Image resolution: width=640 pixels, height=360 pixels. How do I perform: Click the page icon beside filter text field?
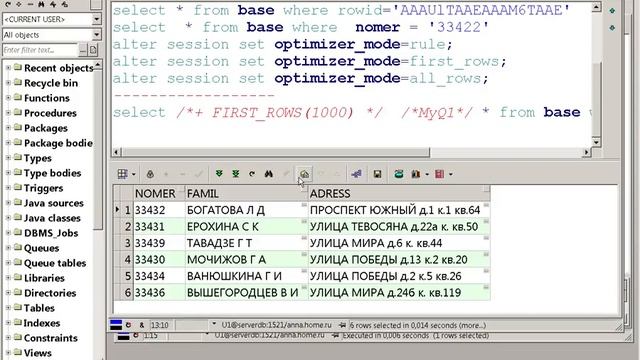click(93, 50)
